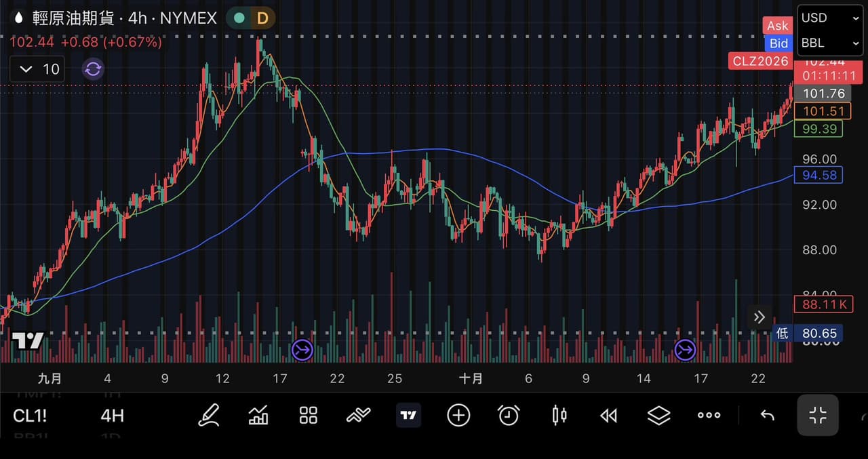The height and width of the screenshot is (459, 868).
Task: Click the 十月 date axis label
Action: (x=471, y=378)
